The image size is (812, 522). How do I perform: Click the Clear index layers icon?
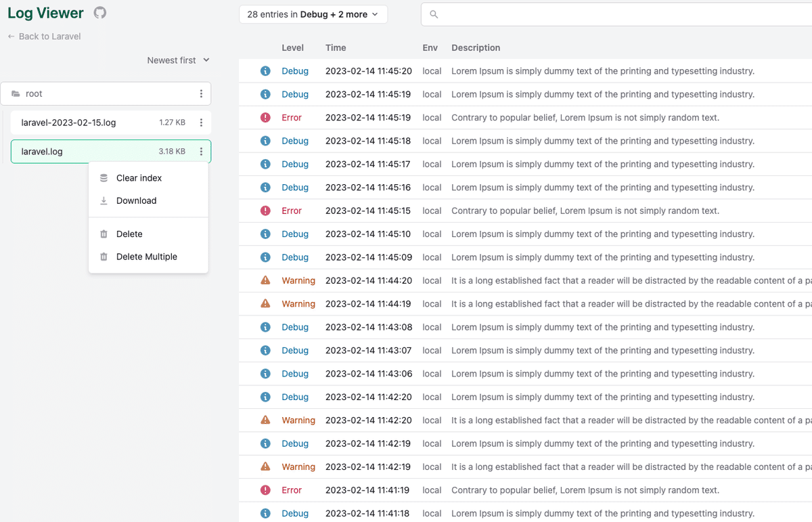pyautogui.click(x=104, y=177)
